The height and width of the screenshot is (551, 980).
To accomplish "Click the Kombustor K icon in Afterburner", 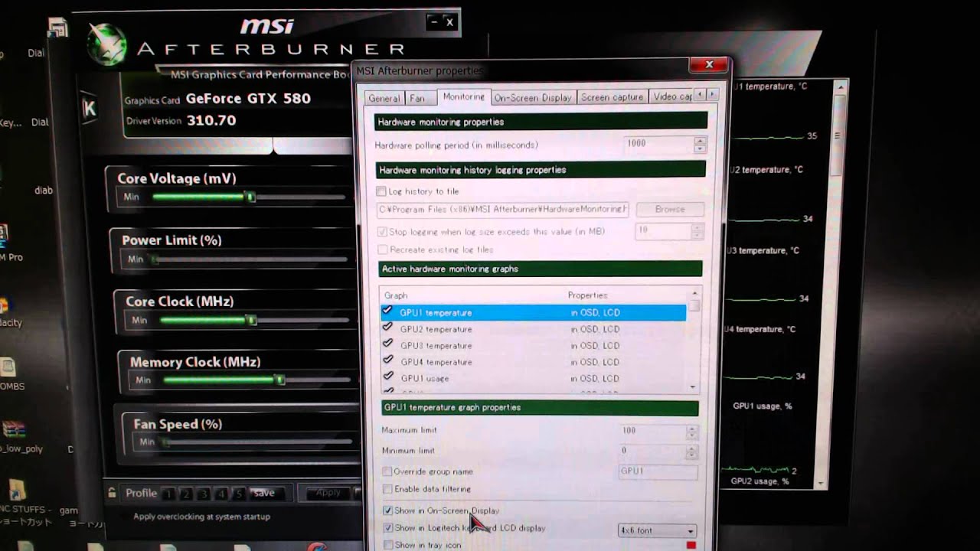I will pyautogui.click(x=90, y=109).
